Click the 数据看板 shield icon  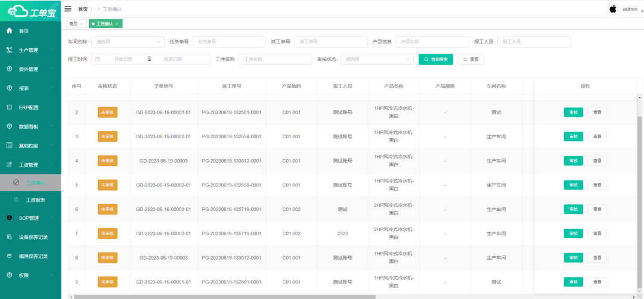[9, 126]
